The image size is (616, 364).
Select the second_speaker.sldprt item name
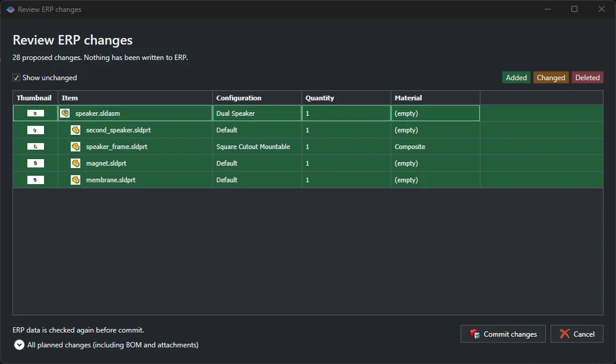[x=118, y=130]
